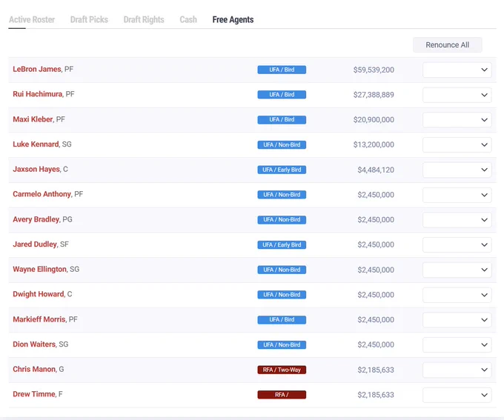Viewport: 504px width, 420px height.
Task: Open Dwight Howard player link
Action: [x=39, y=294]
